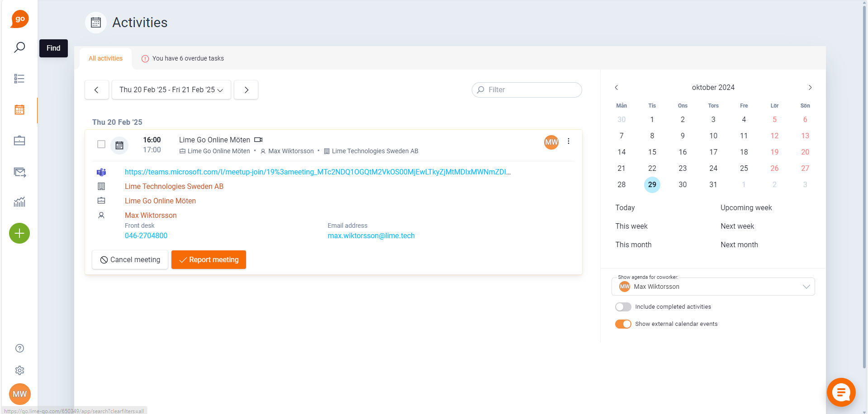Viewport: 868px width, 414px height.
Task: Open the chat support bubble
Action: click(x=841, y=392)
